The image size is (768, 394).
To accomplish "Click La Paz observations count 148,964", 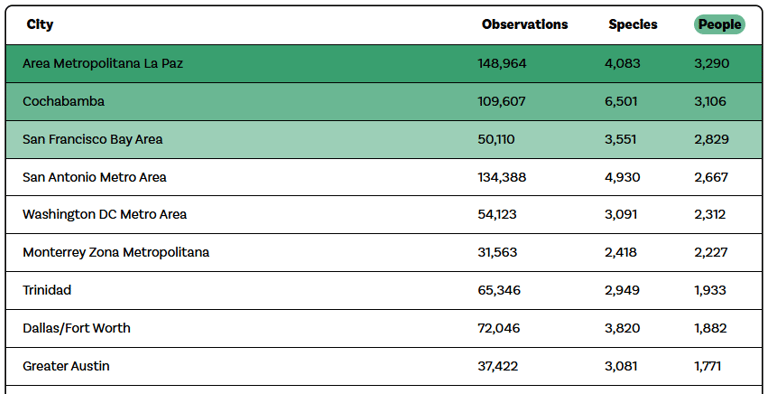I will point(502,64).
